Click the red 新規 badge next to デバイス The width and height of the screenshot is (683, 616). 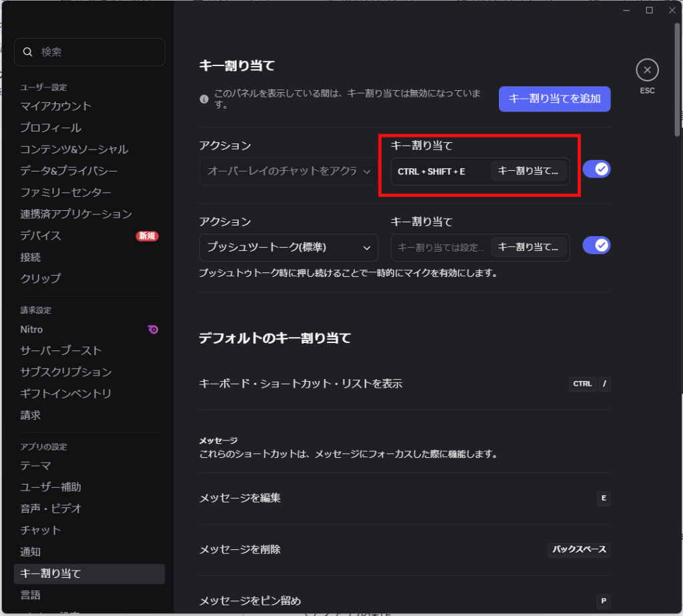[147, 236]
